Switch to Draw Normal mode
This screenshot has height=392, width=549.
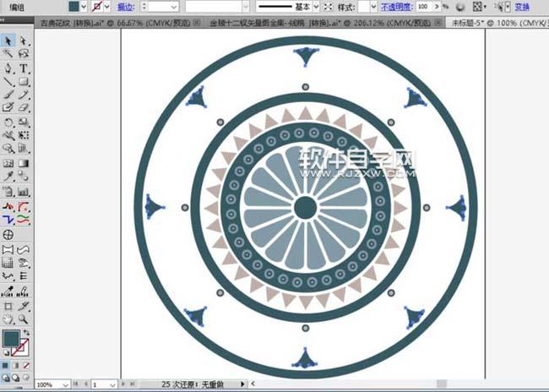tap(5, 378)
